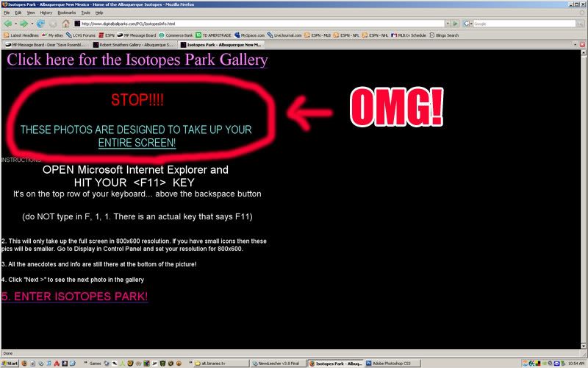The image size is (588, 368).
Task: Open the View menu
Action: click(31, 13)
